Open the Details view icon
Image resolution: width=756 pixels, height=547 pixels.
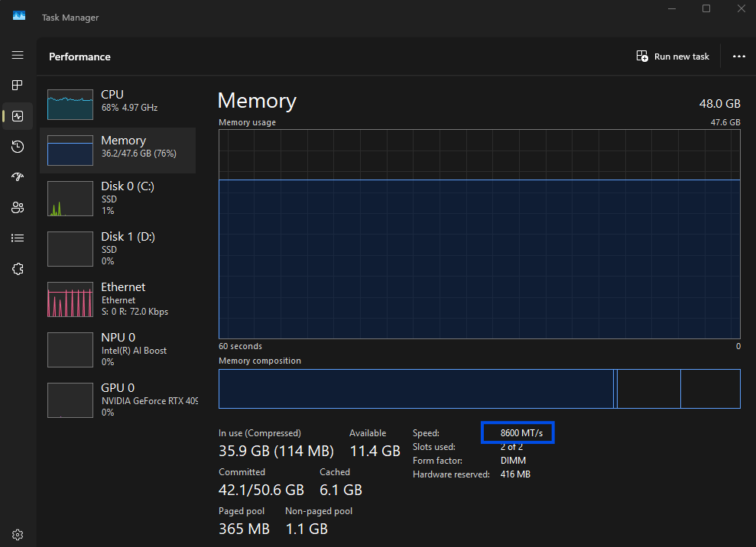[x=17, y=238]
